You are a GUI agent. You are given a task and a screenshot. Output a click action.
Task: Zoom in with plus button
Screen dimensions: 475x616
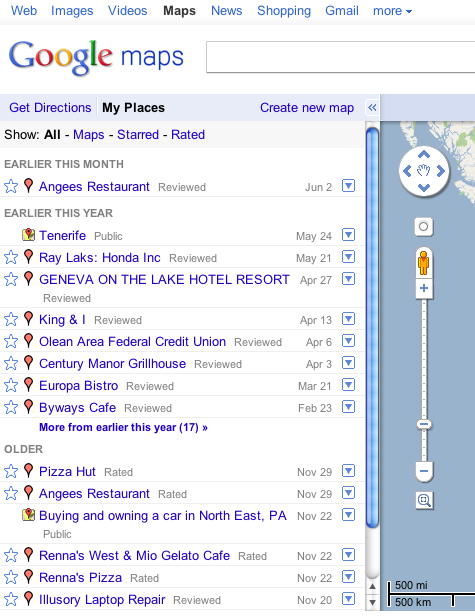[x=424, y=288]
